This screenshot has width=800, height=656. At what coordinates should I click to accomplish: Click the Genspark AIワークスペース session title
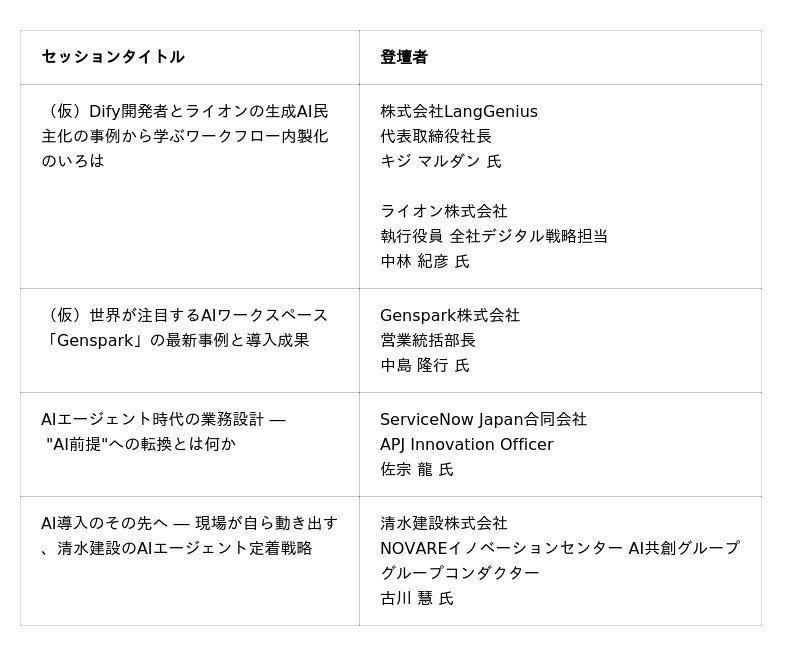point(185,328)
